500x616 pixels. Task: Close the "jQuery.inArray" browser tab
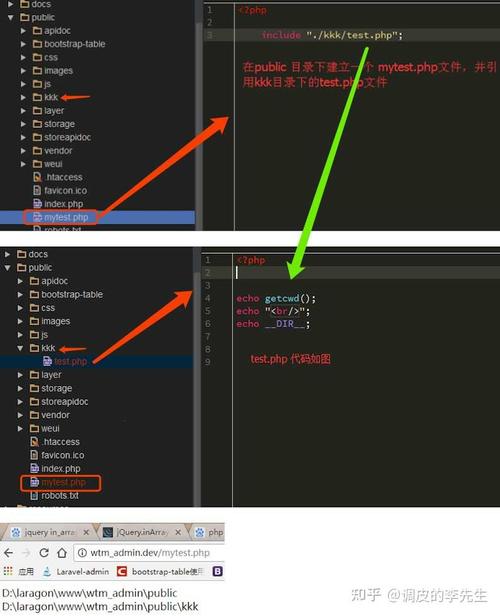click(x=178, y=532)
